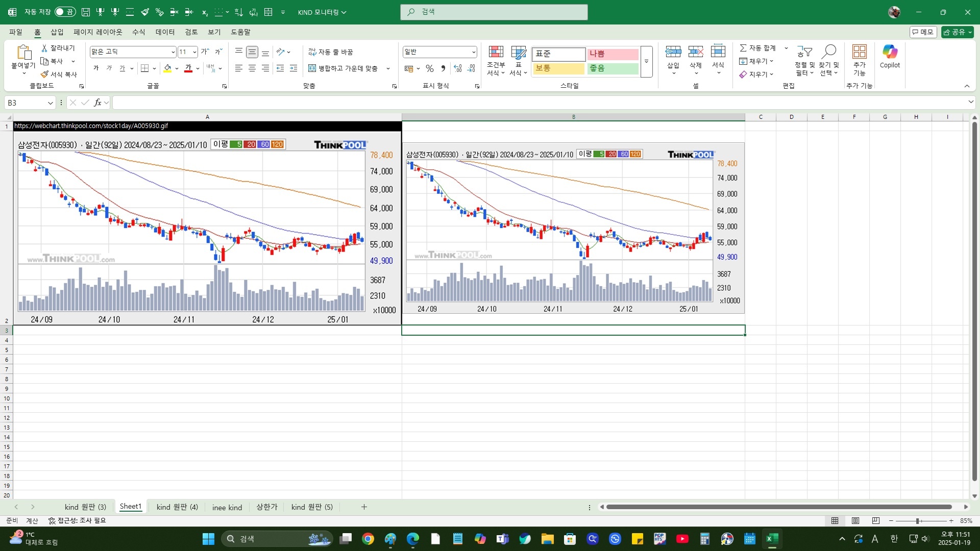Open the 삽입 (Insert) ribbon tab
The image size is (980, 551).
point(57,32)
